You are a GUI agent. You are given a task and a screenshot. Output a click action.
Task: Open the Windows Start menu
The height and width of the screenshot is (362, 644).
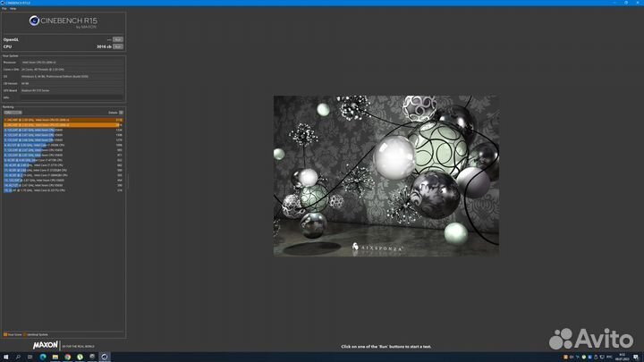[x=6, y=356]
